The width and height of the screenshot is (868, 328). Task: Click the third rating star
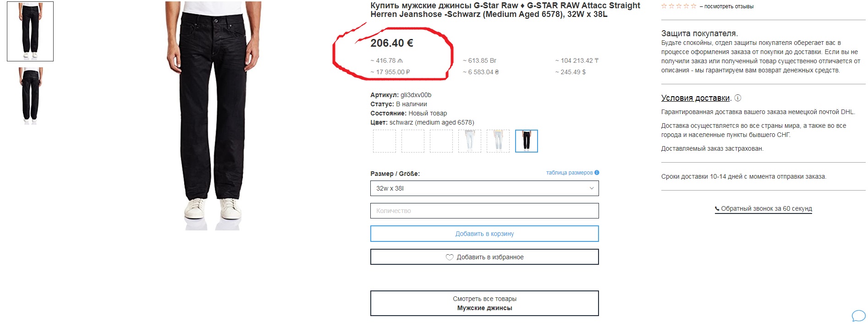click(x=679, y=6)
